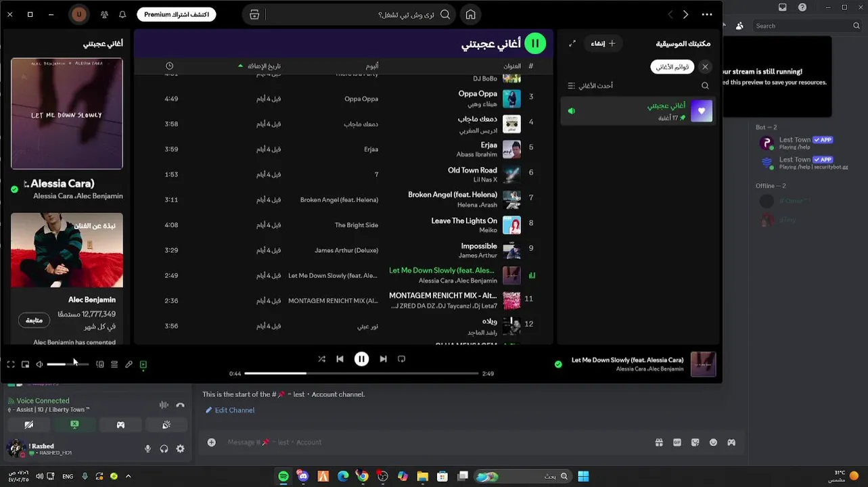Screen dimensions: 868x487
Task: Open Spotify notifications bell
Action: [x=122, y=14]
